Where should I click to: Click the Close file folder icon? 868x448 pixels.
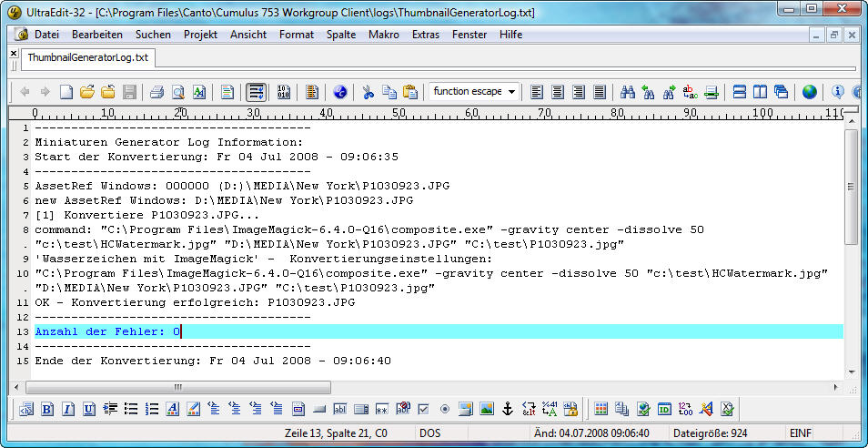pos(108,92)
